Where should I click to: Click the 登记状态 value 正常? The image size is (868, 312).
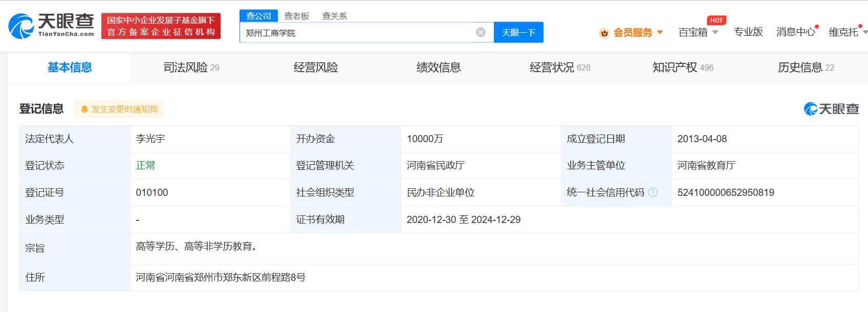click(145, 165)
